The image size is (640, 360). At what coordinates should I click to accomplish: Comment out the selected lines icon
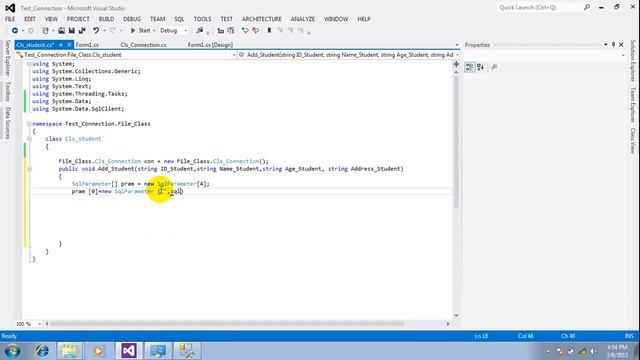coord(245,31)
